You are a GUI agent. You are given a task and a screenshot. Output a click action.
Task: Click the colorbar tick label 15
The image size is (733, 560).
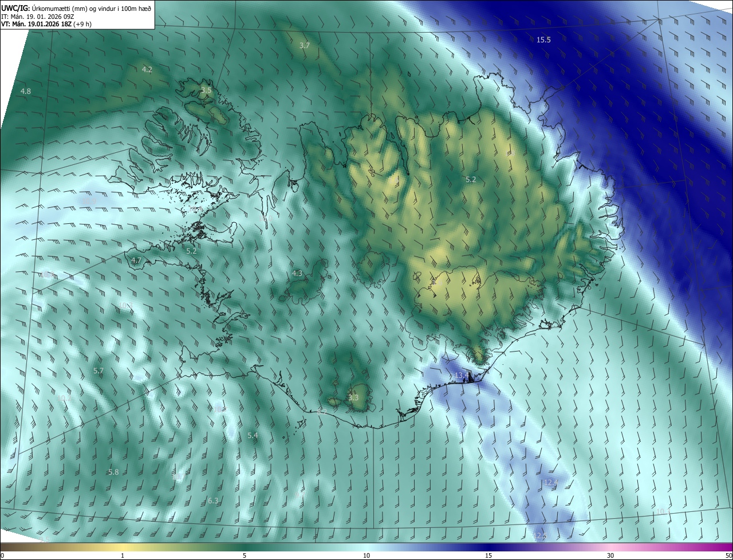[488, 555]
